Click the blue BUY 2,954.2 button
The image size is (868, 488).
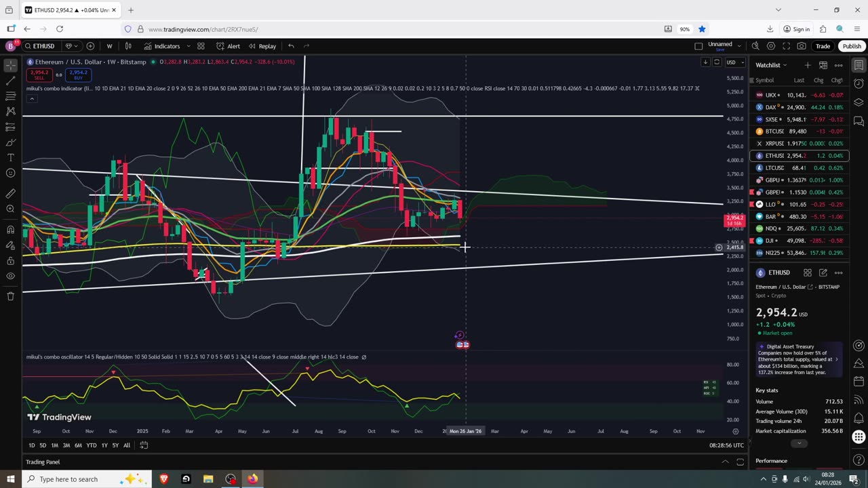(78, 75)
